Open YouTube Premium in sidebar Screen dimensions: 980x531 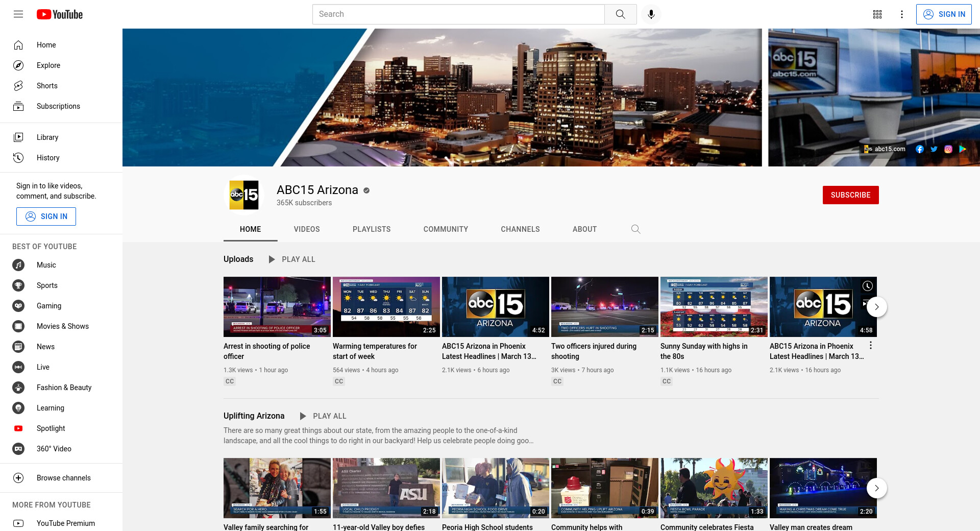click(61, 523)
